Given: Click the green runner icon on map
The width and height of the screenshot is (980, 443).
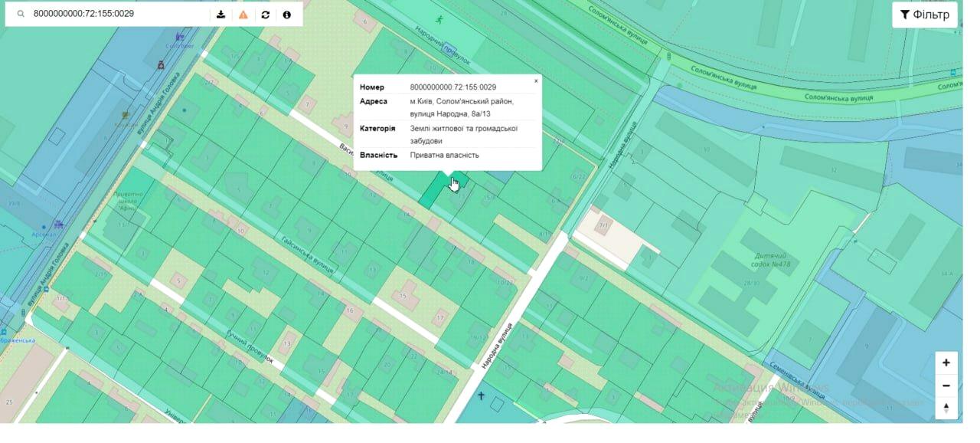Looking at the screenshot, I should (439, 20).
